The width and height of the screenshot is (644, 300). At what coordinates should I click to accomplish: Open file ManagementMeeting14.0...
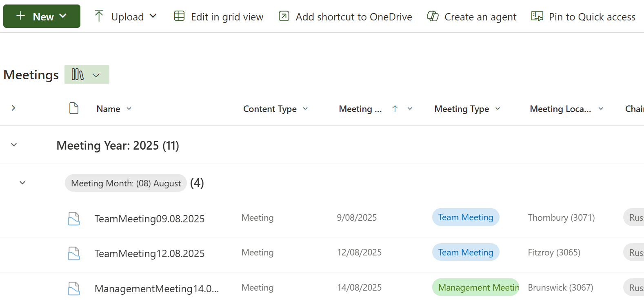point(157,289)
